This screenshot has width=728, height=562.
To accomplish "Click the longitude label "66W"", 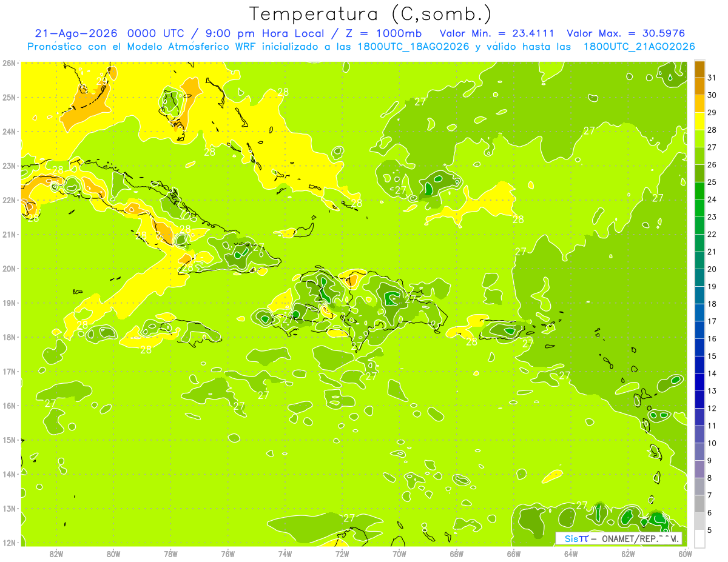I will (514, 554).
